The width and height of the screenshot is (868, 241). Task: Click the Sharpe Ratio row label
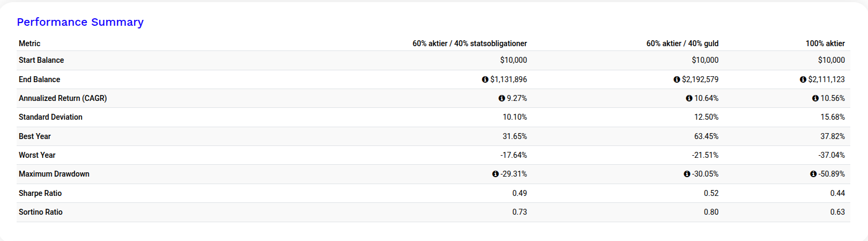[x=40, y=193]
